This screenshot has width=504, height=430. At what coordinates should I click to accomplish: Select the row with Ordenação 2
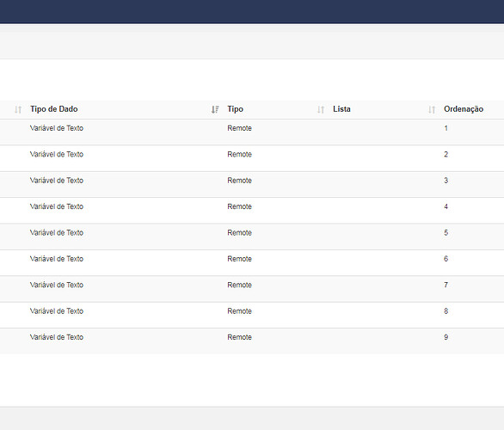tap(252, 158)
